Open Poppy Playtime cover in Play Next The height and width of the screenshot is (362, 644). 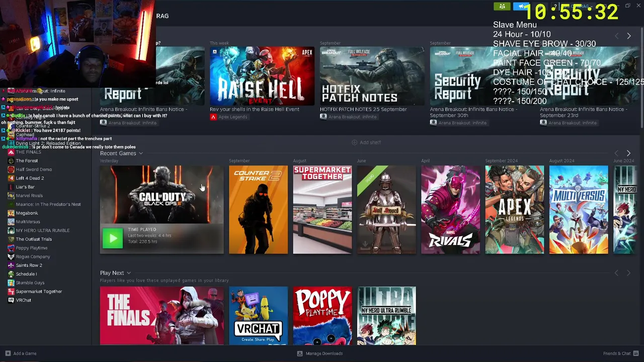tap(323, 316)
